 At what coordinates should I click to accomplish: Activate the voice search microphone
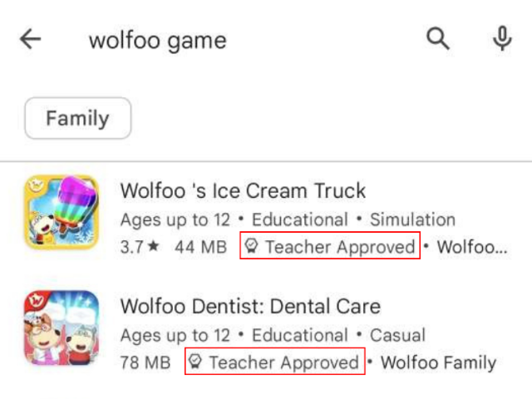(x=502, y=38)
